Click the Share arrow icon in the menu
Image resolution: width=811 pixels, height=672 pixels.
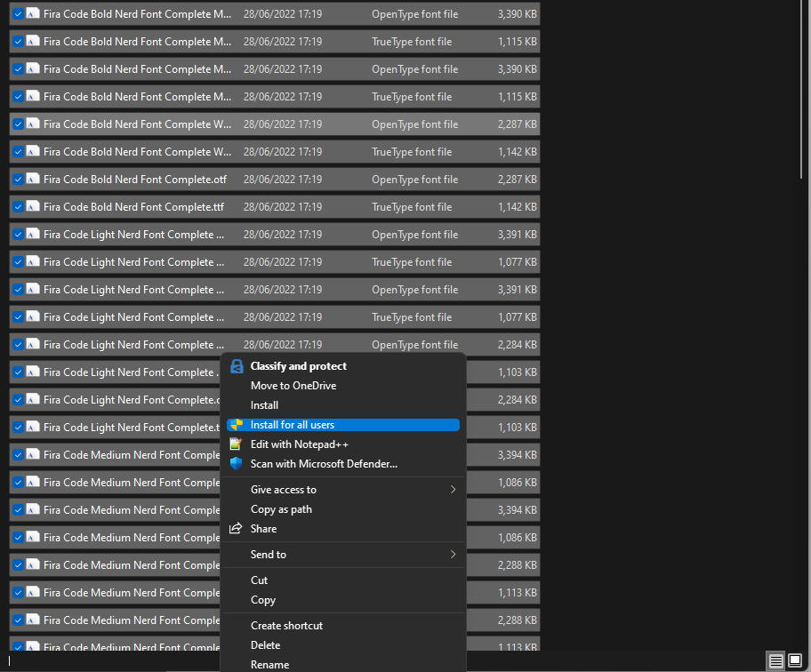(x=236, y=528)
